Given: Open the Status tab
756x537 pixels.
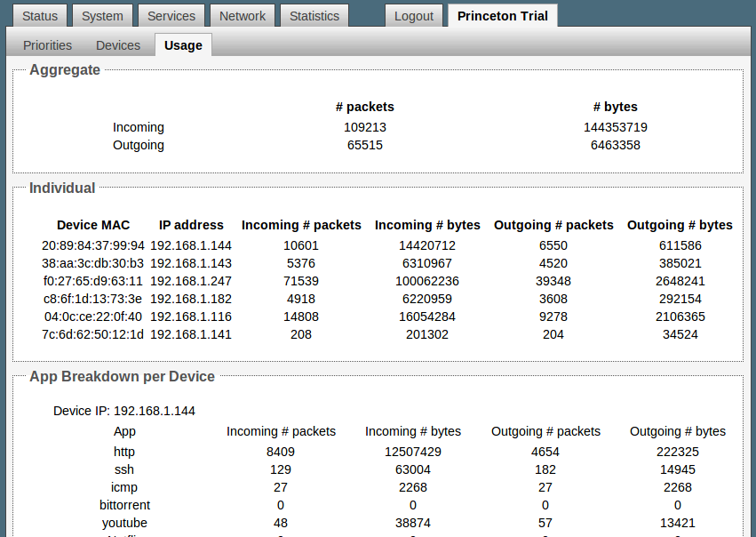Looking at the screenshot, I should click(40, 16).
